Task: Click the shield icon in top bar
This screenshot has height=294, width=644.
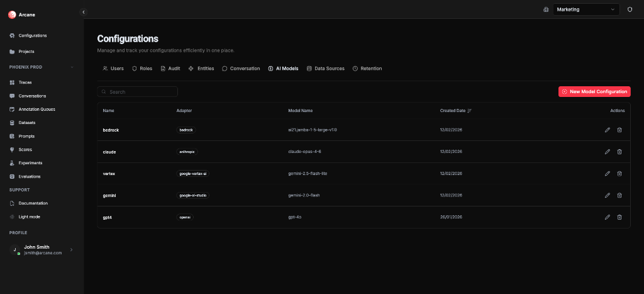Action: (x=630, y=9)
